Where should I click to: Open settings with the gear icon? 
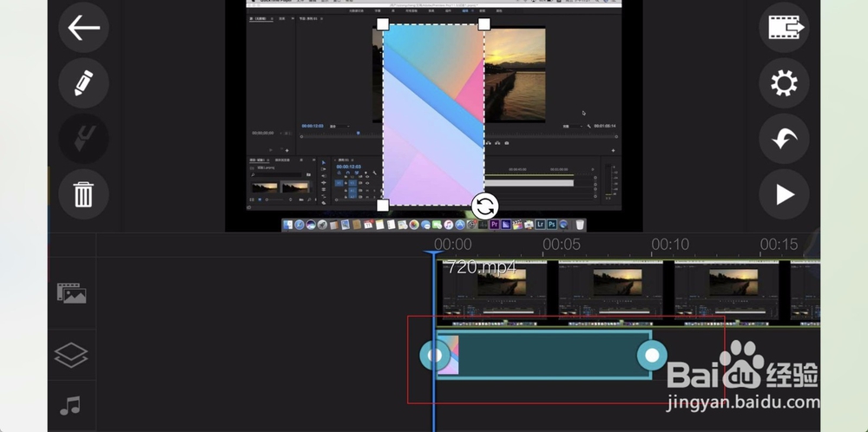point(785,83)
